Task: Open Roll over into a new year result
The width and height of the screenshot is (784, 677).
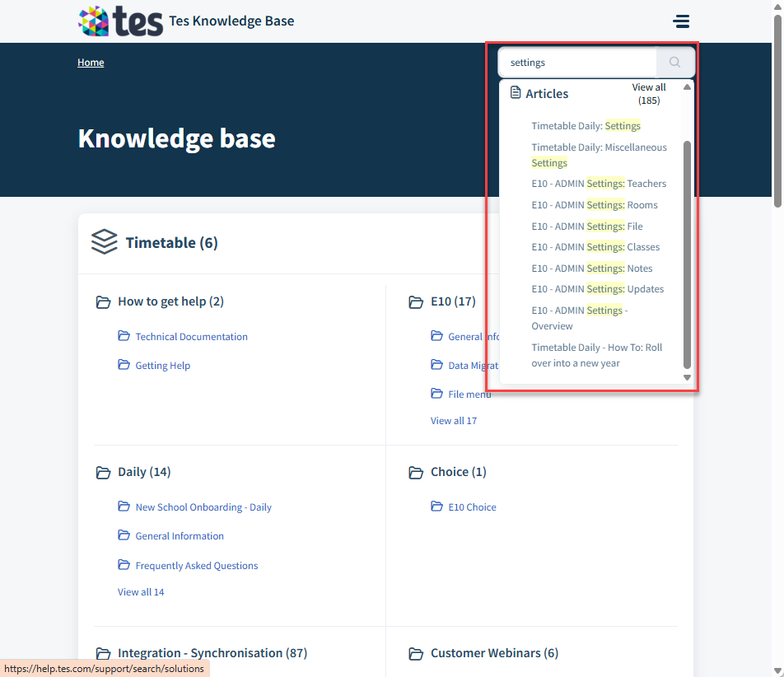Action: pyautogui.click(x=596, y=355)
